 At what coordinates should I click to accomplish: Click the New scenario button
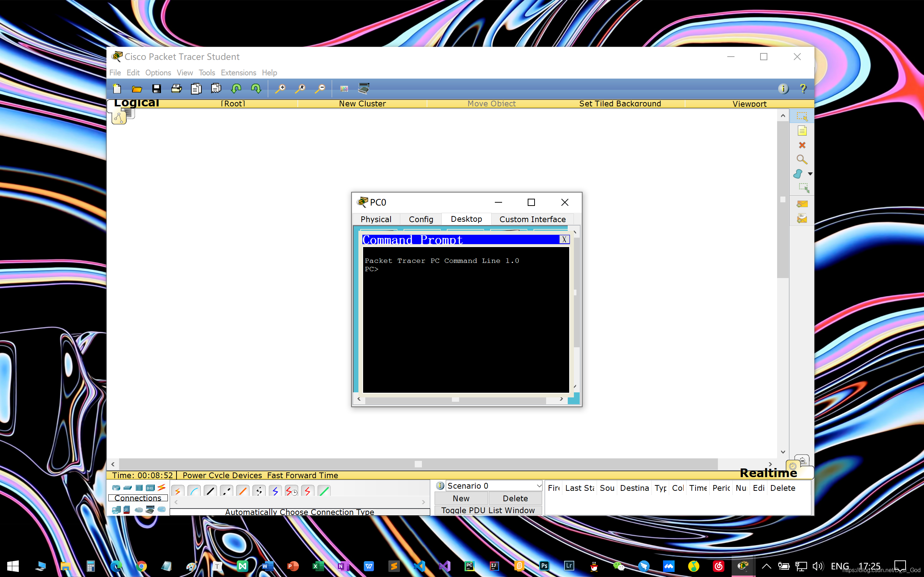(x=461, y=498)
